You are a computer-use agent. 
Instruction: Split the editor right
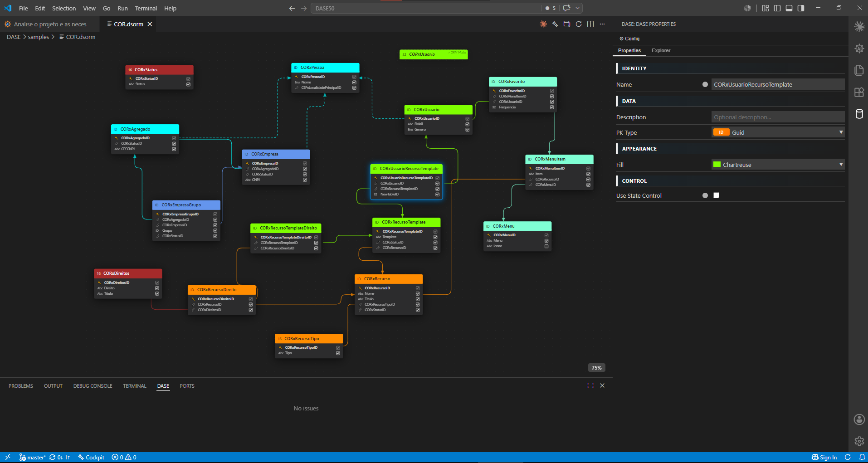tap(590, 24)
